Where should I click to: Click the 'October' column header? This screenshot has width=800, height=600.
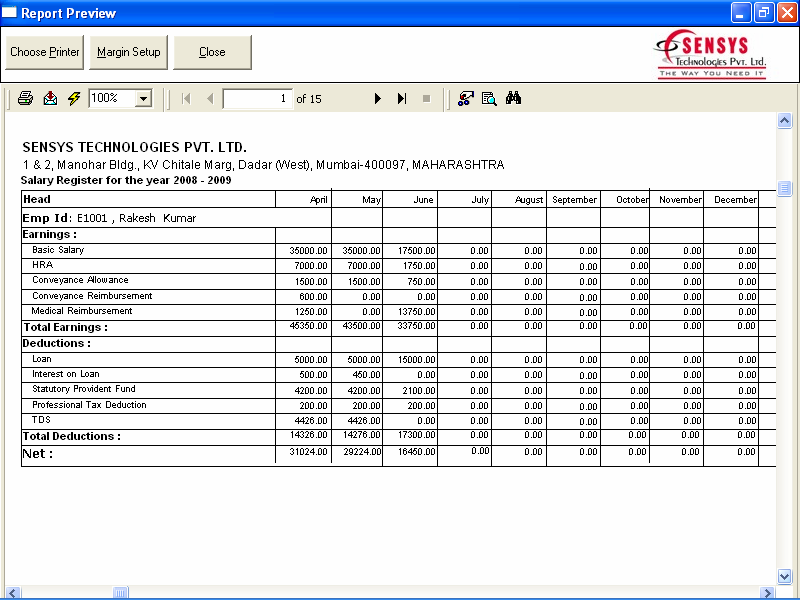click(x=632, y=200)
